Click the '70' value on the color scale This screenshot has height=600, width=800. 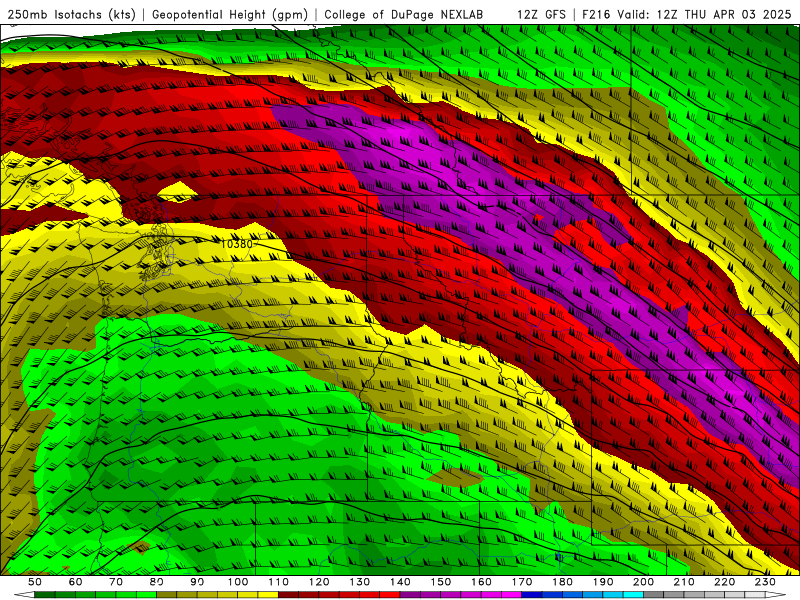[x=116, y=582]
